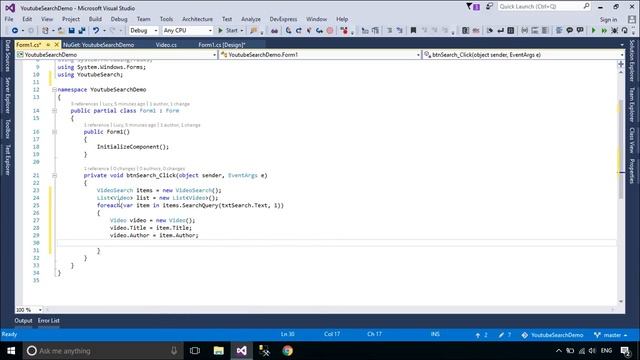Click the Ask me anything search box
The height and width of the screenshot is (360, 640).
[103, 351]
